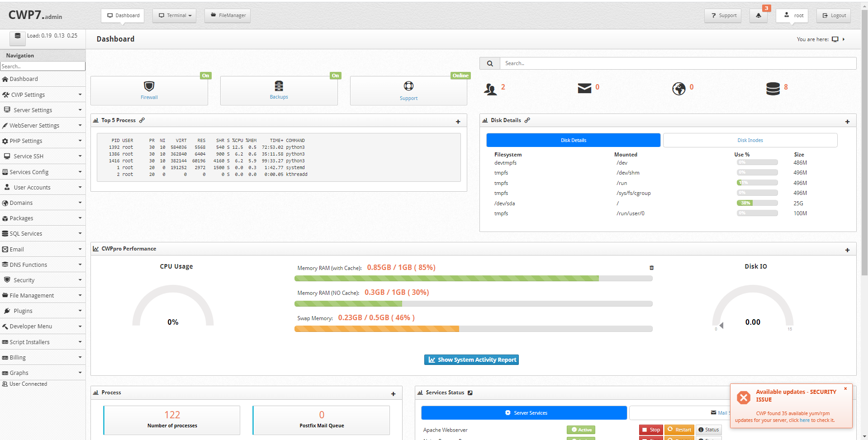Screen dimensions: 868x440
Task: Expand the Process panel plus
Action: point(393,394)
